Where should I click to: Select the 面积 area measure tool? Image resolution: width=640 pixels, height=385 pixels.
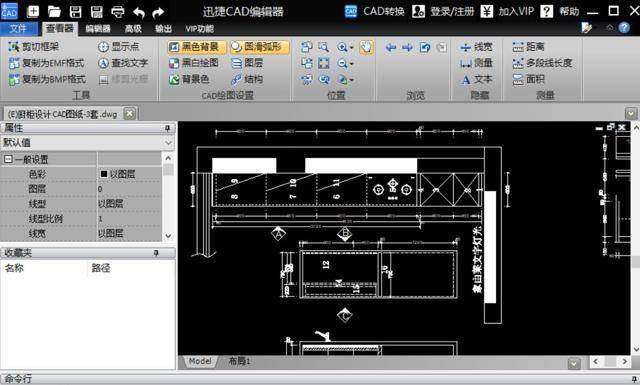529,79
